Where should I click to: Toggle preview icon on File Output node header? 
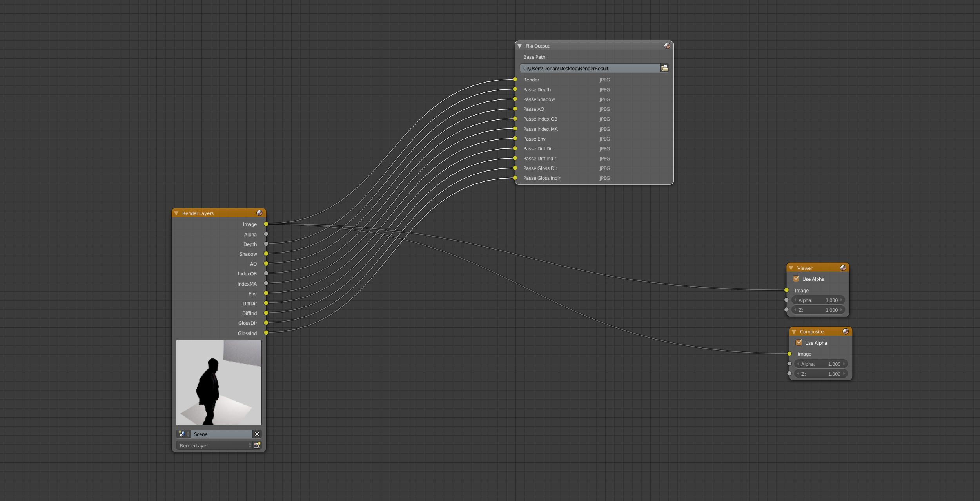[667, 46]
